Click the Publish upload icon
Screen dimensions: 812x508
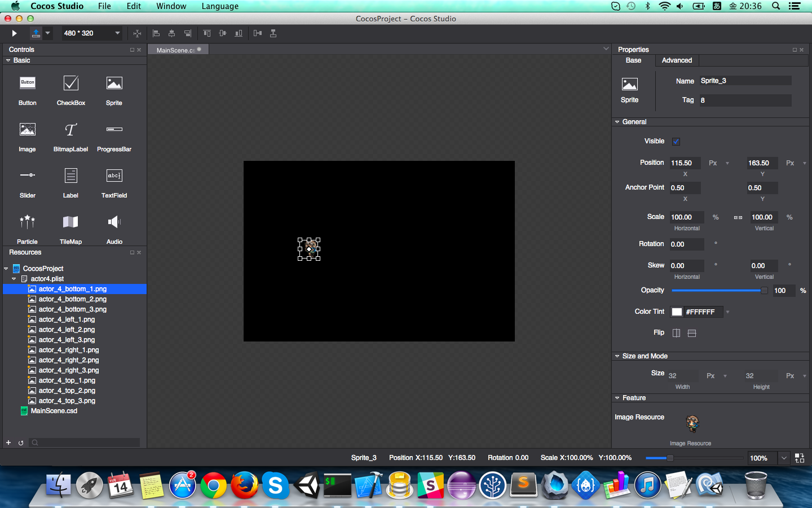point(36,33)
